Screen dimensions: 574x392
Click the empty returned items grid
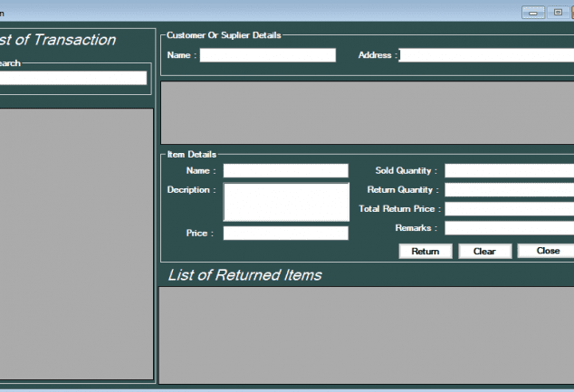coord(367,335)
